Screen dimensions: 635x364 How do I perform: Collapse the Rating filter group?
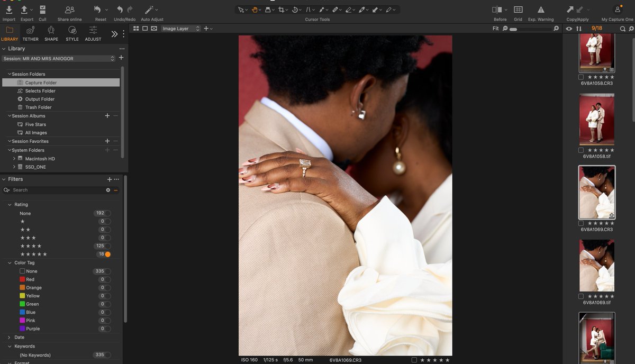pyautogui.click(x=10, y=205)
